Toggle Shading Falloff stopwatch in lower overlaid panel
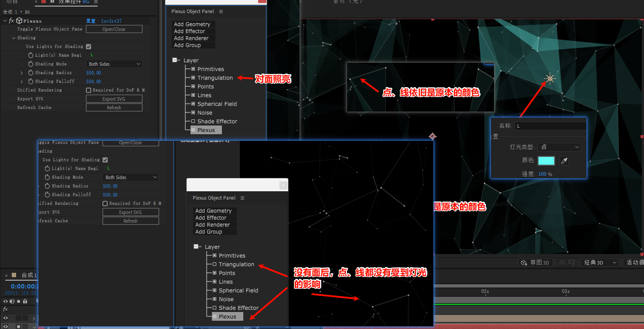Viewport: 644px width, 329px height. point(47,195)
